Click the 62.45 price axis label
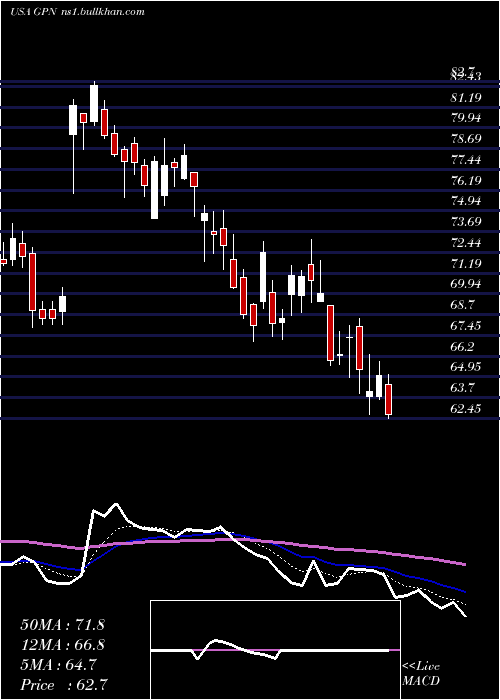 coord(466,408)
